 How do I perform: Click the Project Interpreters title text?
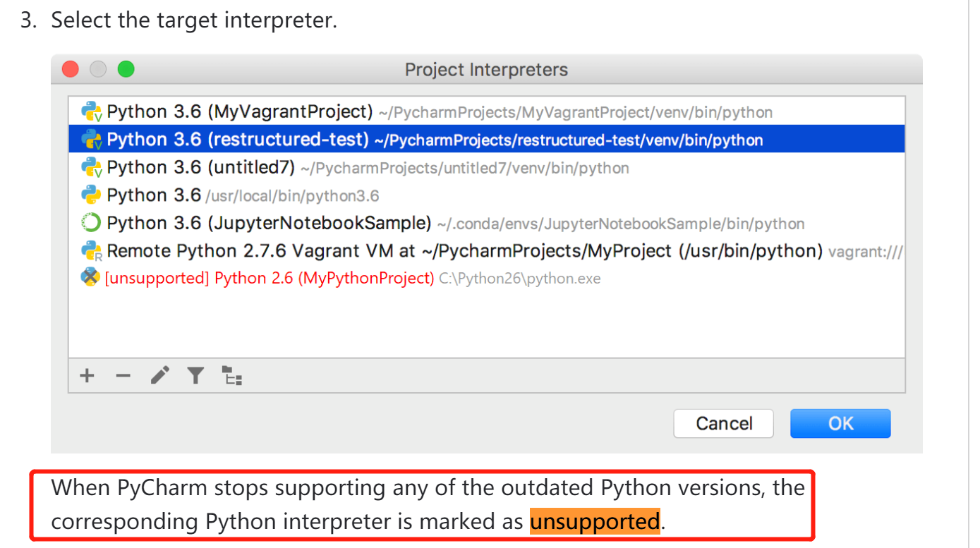click(486, 70)
